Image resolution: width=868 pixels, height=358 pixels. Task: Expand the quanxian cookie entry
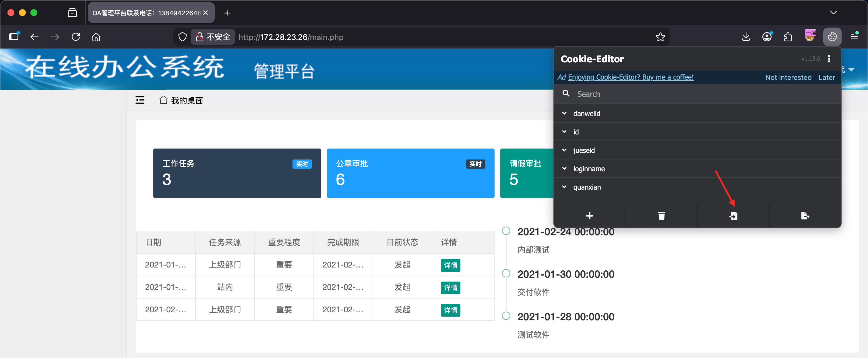click(x=587, y=187)
